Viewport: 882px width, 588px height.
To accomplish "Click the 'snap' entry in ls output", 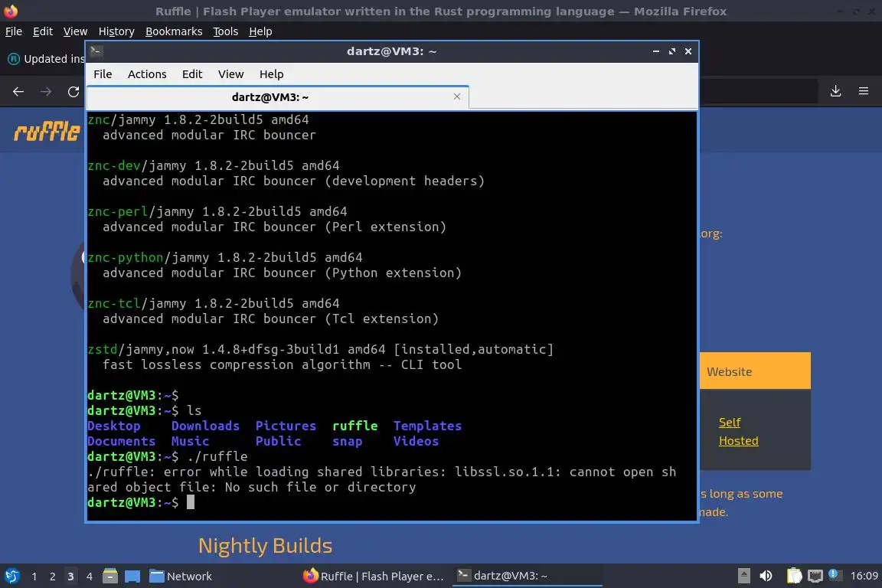I will click(x=347, y=442).
